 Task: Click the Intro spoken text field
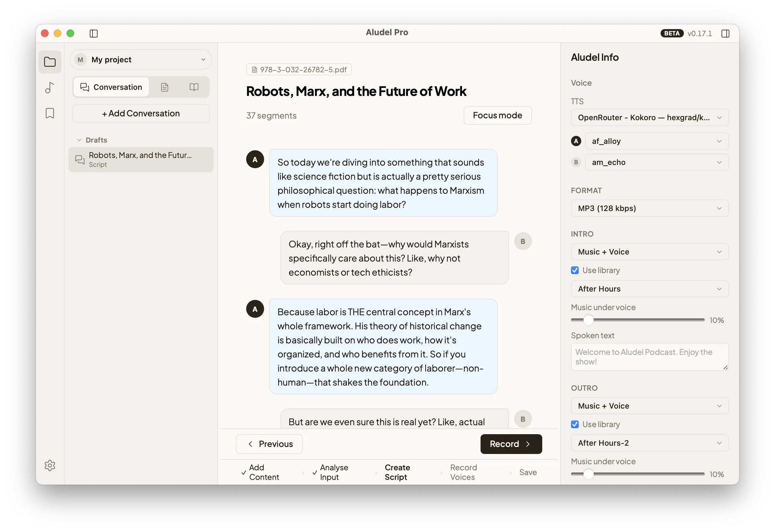click(649, 356)
